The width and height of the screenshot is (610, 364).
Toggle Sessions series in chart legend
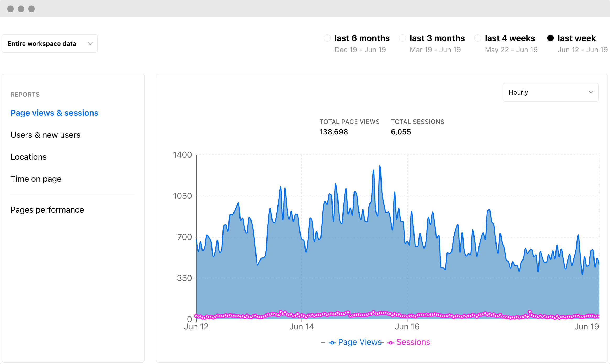(x=413, y=342)
